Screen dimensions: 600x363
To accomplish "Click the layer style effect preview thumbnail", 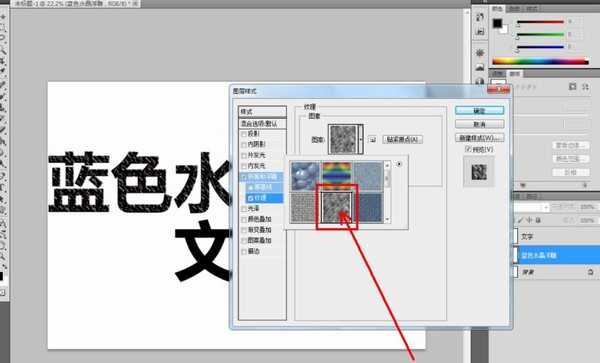I will (x=479, y=172).
